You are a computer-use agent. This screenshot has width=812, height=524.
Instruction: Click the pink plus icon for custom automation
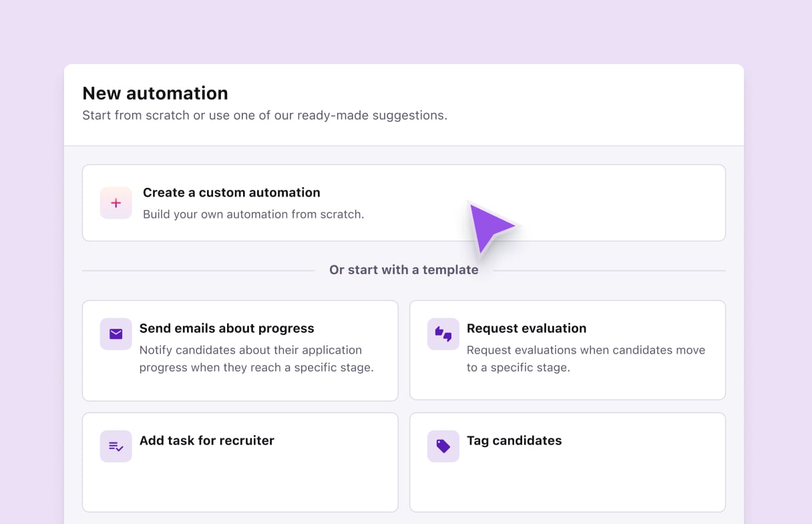point(116,203)
